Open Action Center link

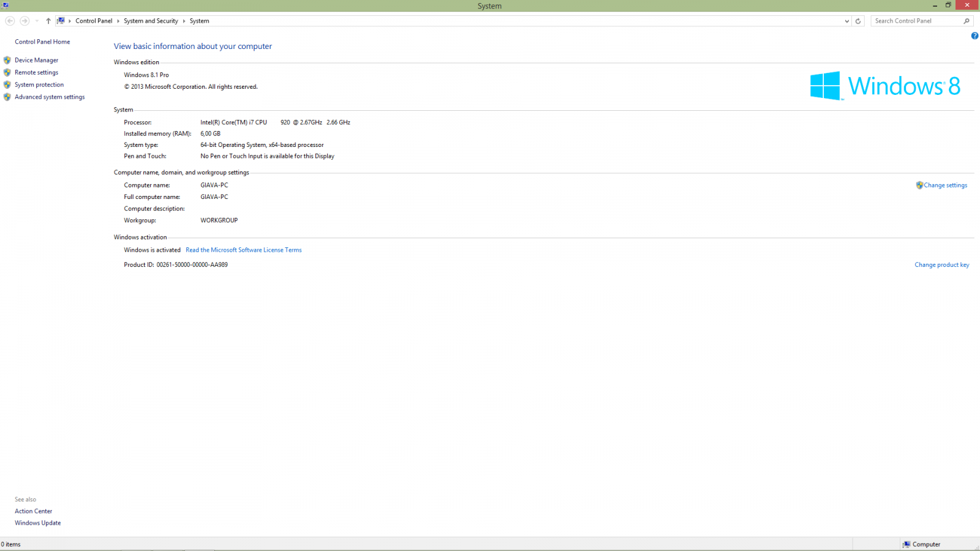(x=34, y=511)
